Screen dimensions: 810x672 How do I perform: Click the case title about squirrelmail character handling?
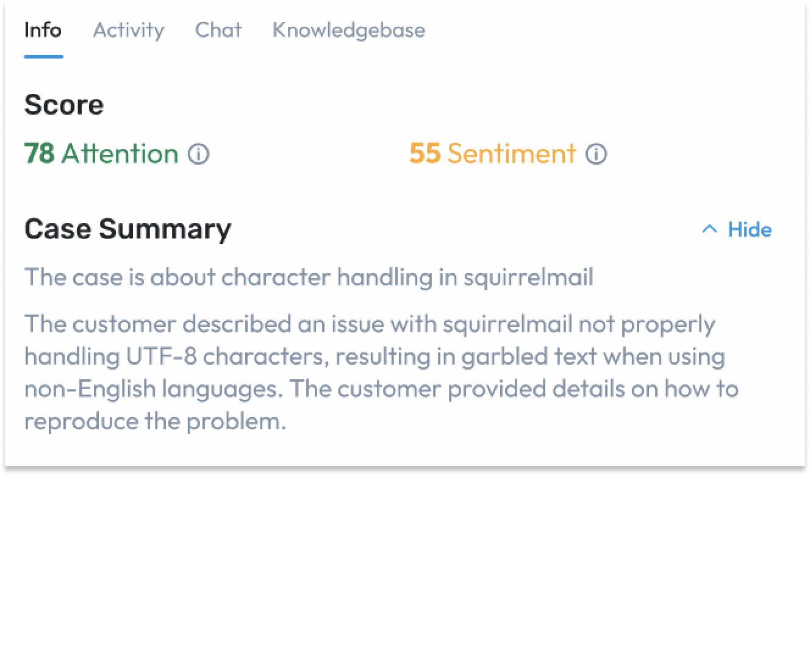[x=309, y=277]
